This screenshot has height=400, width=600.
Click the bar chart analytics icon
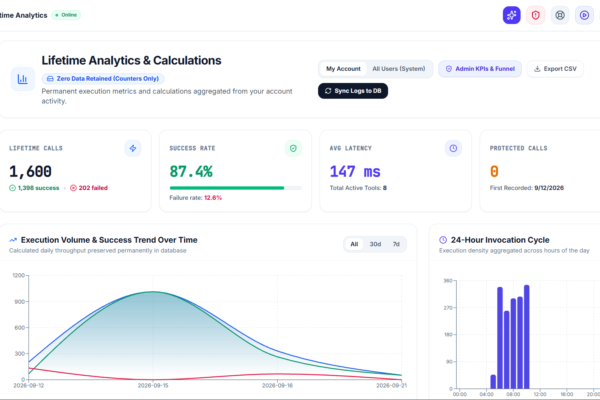coord(23,79)
